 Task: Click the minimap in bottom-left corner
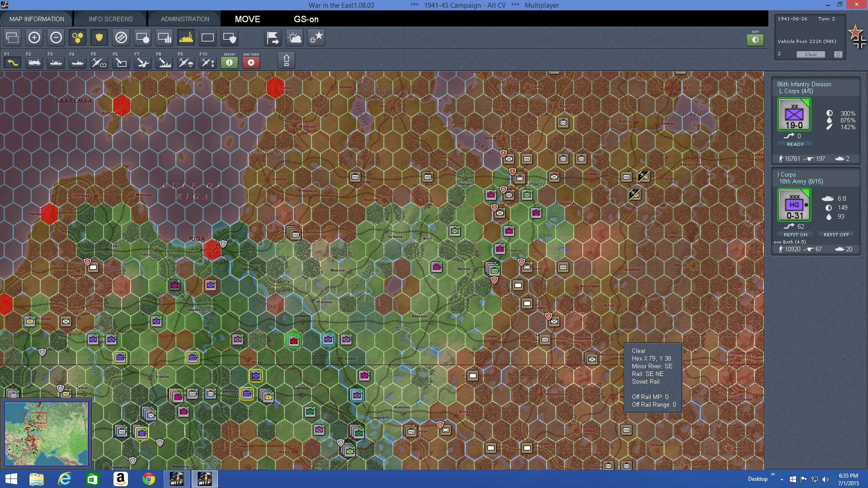click(46, 434)
